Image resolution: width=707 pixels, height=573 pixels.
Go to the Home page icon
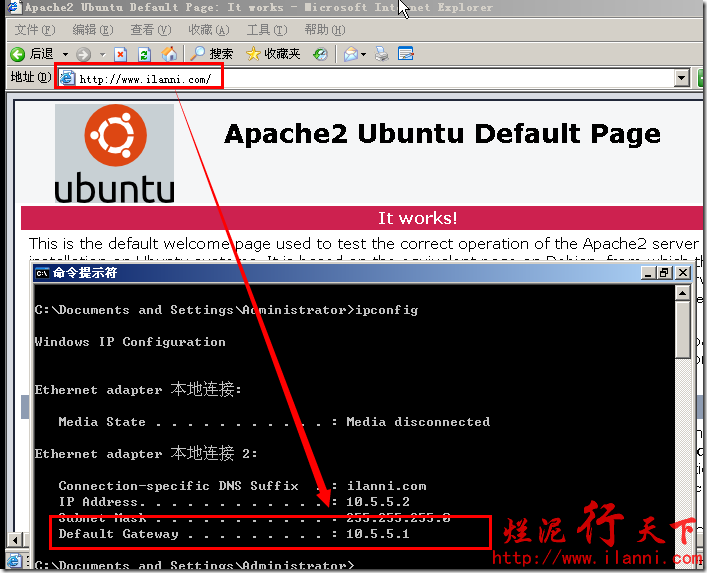point(169,54)
